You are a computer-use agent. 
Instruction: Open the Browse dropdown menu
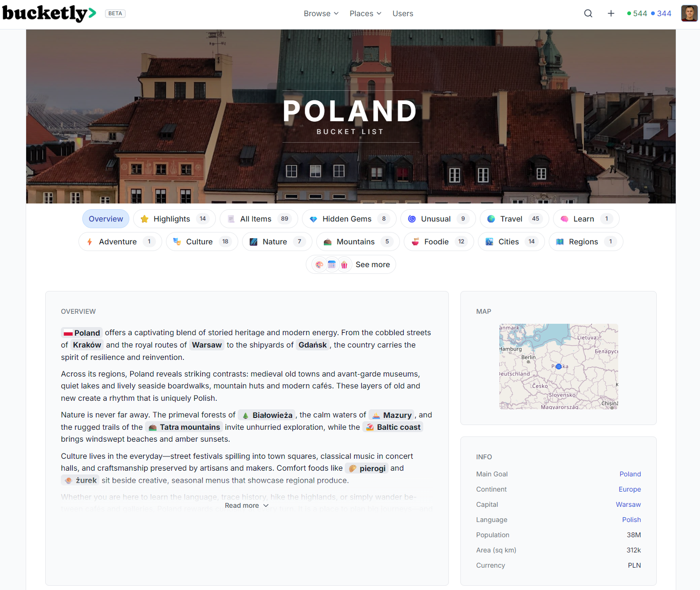coord(321,13)
